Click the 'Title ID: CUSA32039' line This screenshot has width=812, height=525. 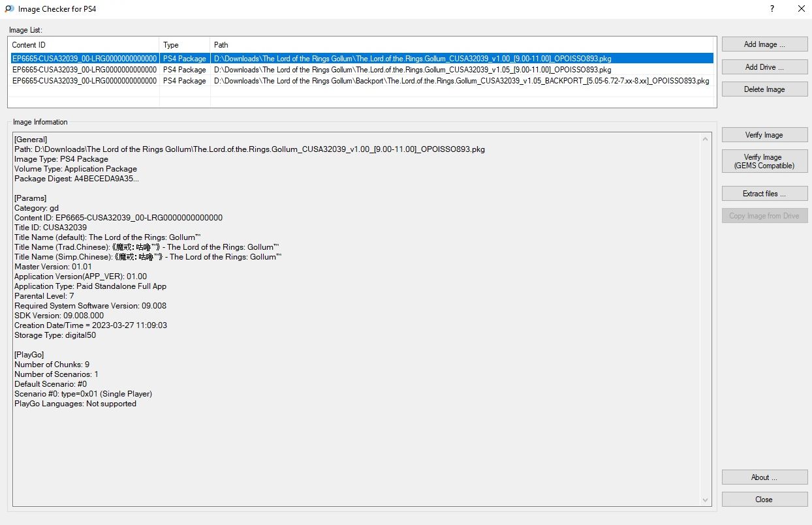tap(50, 228)
